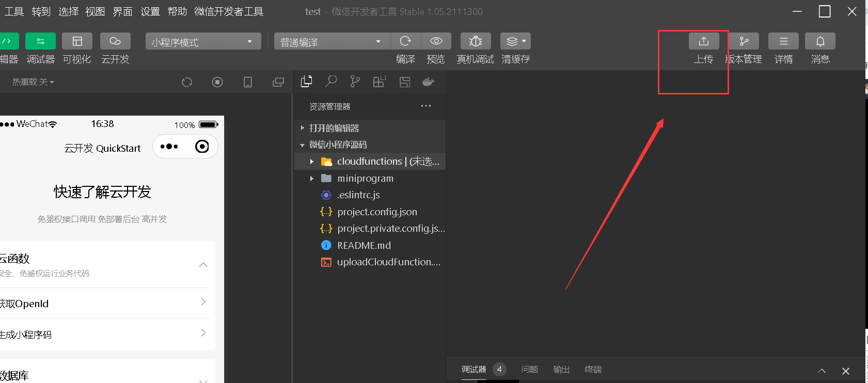This screenshot has height=383, width=868.
Task: Open the 选择 menu
Action: pyautogui.click(x=68, y=11)
